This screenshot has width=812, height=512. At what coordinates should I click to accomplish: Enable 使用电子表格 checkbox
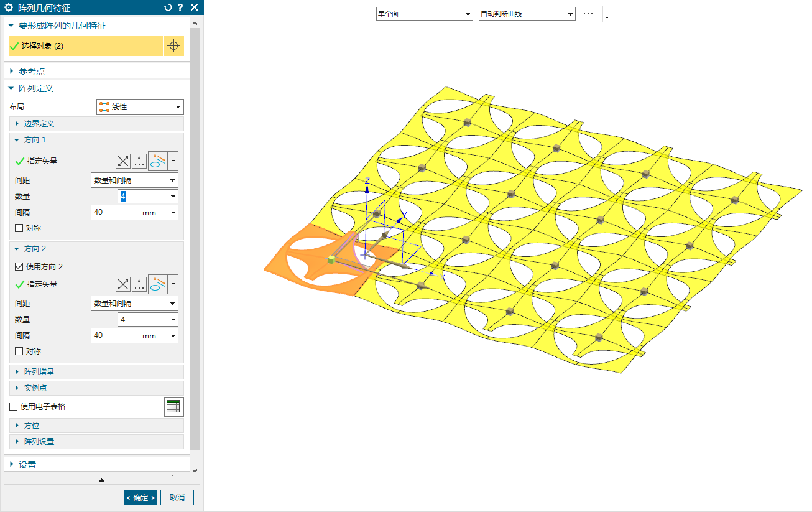coord(14,407)
